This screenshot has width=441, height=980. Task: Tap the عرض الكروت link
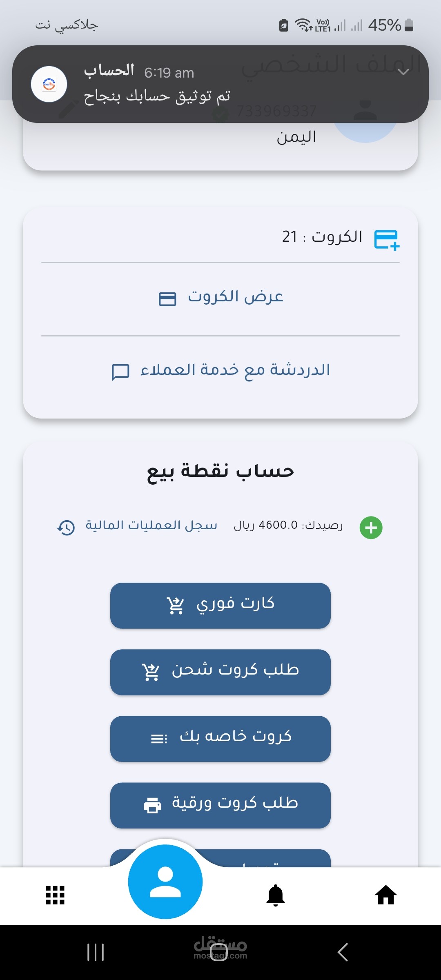click(x=236, y=296)
